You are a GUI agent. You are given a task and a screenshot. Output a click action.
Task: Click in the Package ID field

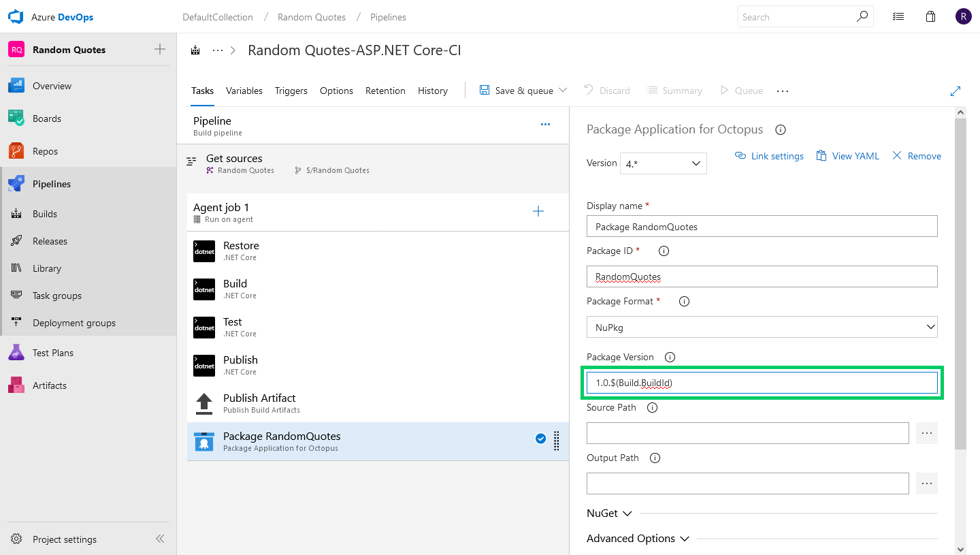coord(762,276)
